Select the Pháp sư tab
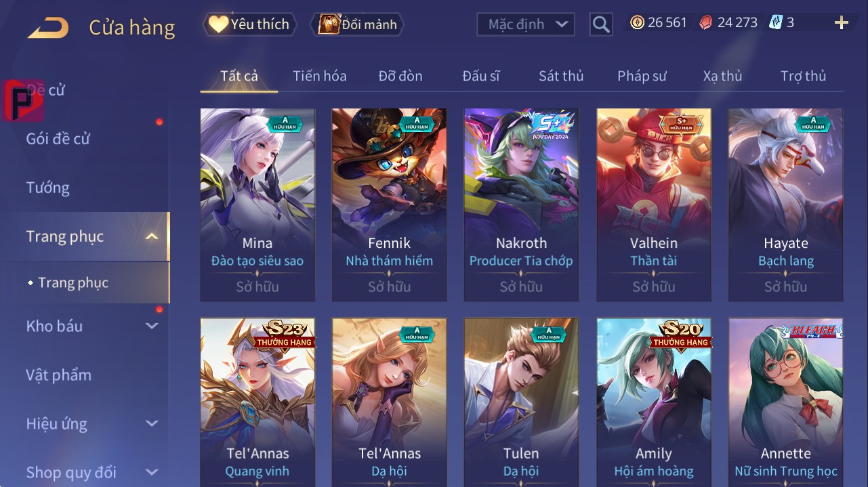This screenshot has width=868, height=487. [642, 76]
